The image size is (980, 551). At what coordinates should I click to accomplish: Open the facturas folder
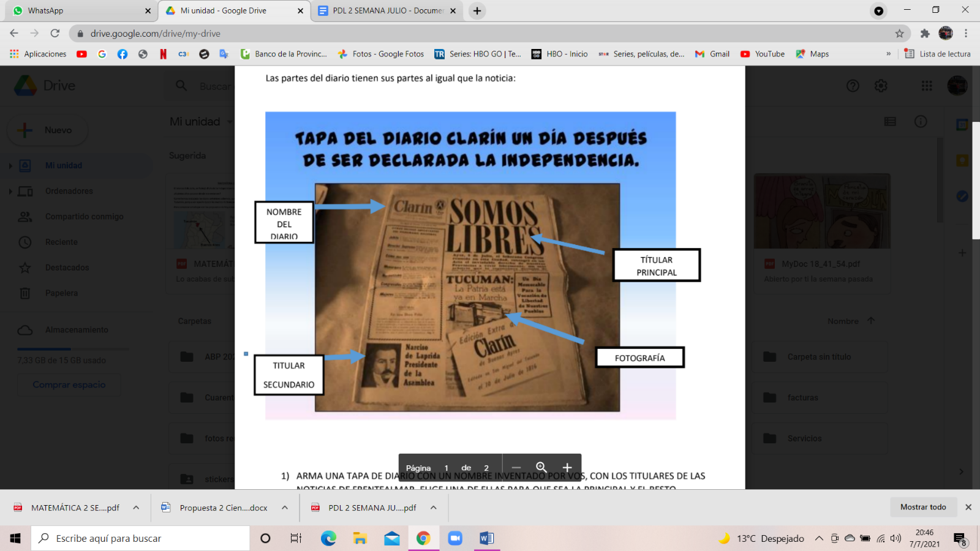pyautogui.click(x=820, y=398)
